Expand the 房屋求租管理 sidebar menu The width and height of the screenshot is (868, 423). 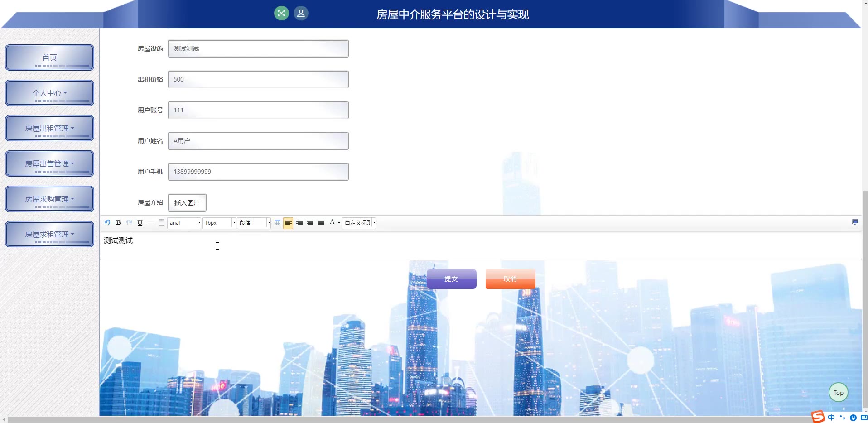49,234
